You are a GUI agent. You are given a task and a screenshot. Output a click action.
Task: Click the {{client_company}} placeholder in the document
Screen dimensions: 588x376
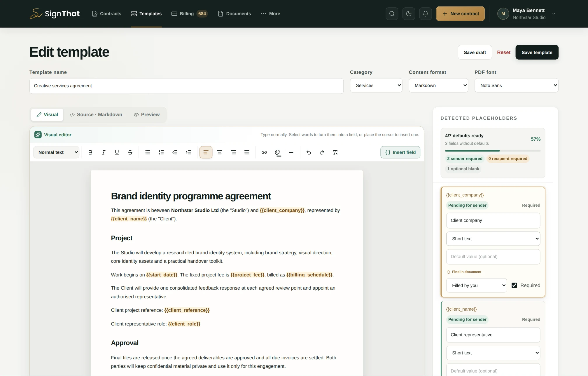click(x=282, y=210)
